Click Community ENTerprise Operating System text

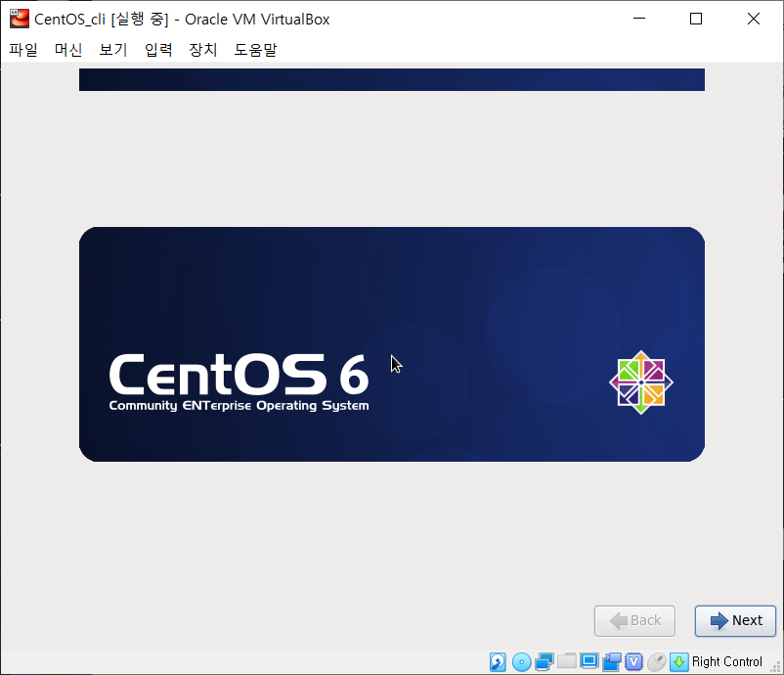(239, 405)
